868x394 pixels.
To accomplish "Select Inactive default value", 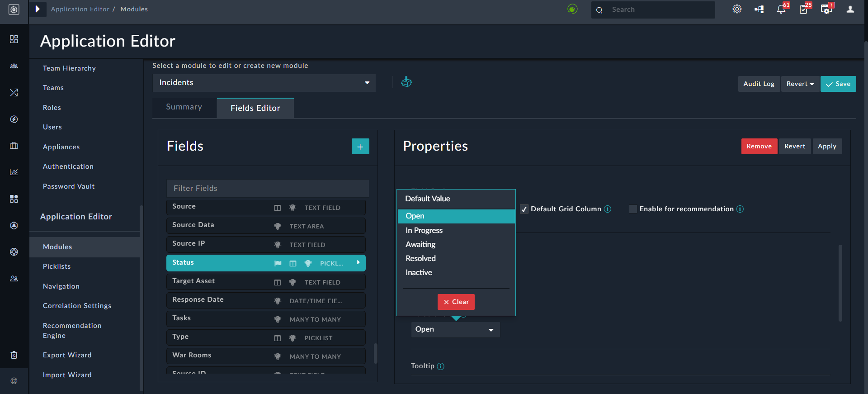I will (x=456, y=272).
